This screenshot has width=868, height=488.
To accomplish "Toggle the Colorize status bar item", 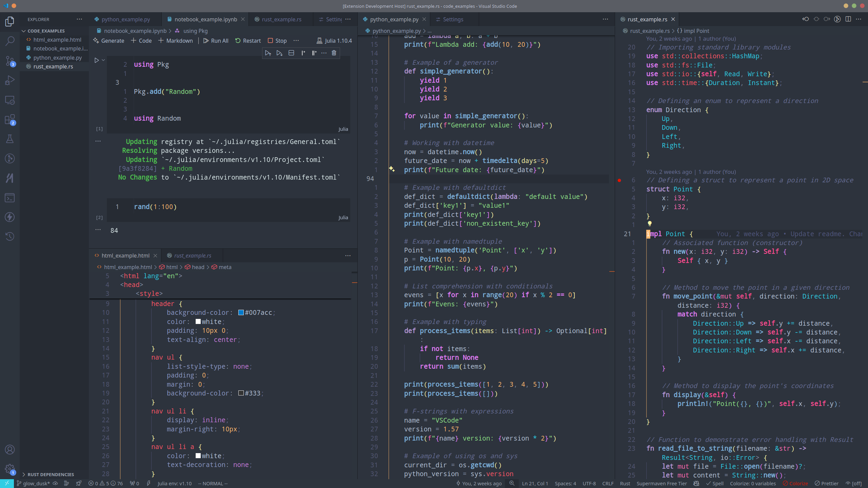I will [x=795, y=484].
